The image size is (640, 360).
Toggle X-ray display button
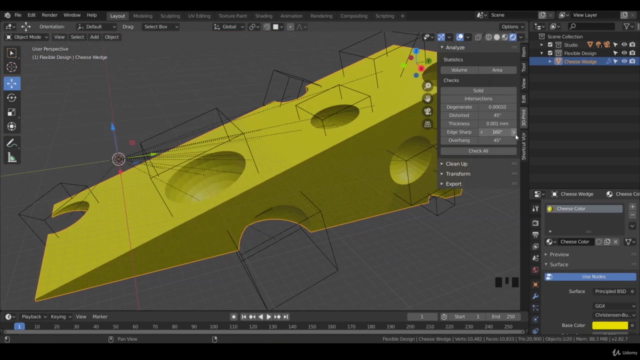(478, 37)
